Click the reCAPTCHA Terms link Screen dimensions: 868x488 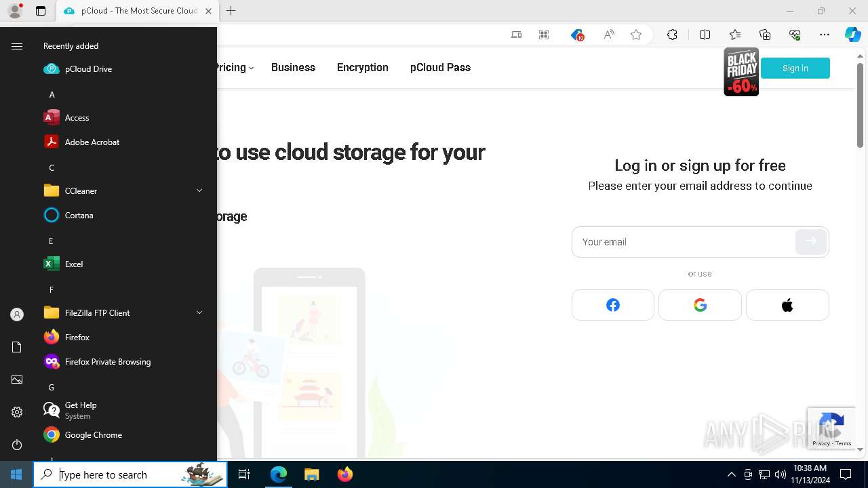click(x=844, y=443)
